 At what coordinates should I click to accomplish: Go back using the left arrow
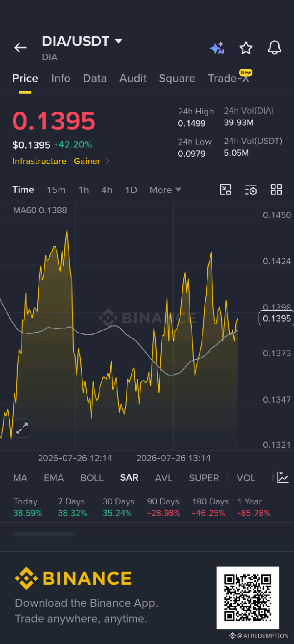coord(20,48)
